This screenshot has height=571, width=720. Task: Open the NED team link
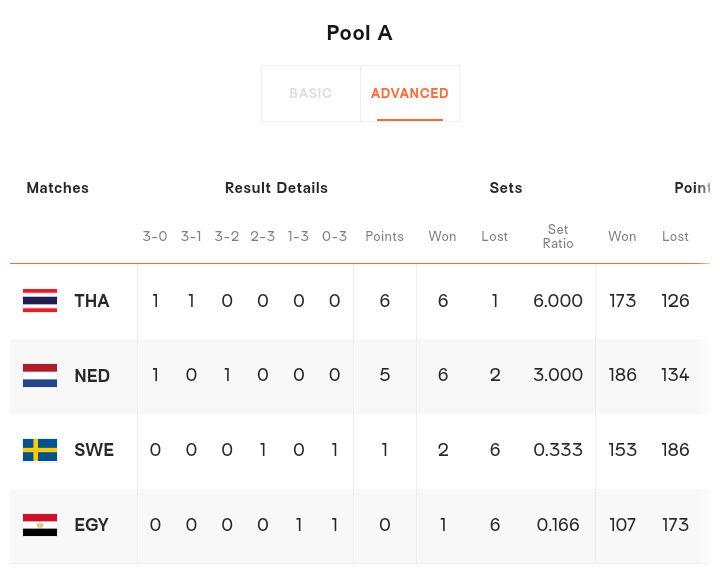92,376
